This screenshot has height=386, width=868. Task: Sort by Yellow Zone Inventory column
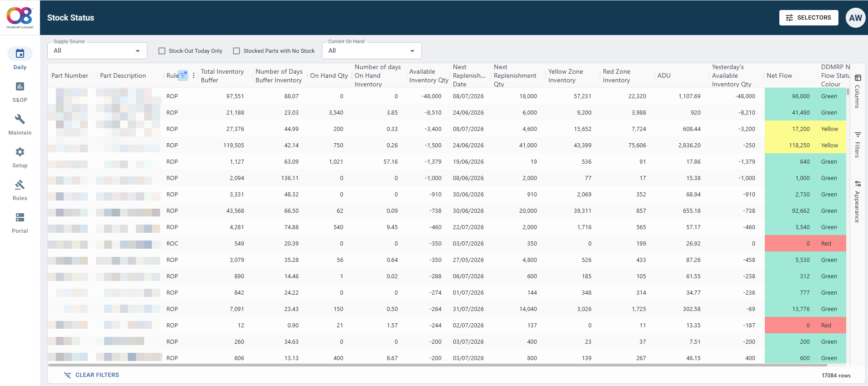point(566,75)
